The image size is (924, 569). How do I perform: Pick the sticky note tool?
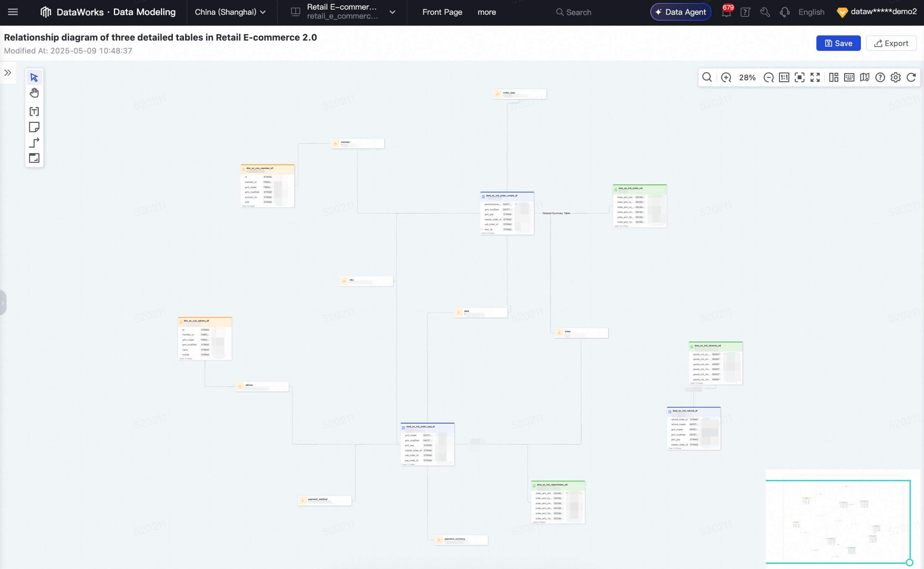point(34,127)
